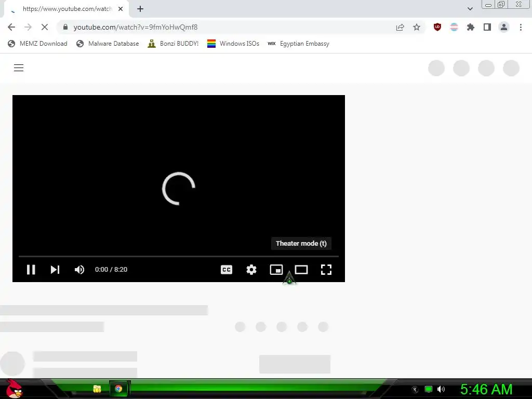
Task: Go back to the previous page
Action: click(x=11, y=27)
